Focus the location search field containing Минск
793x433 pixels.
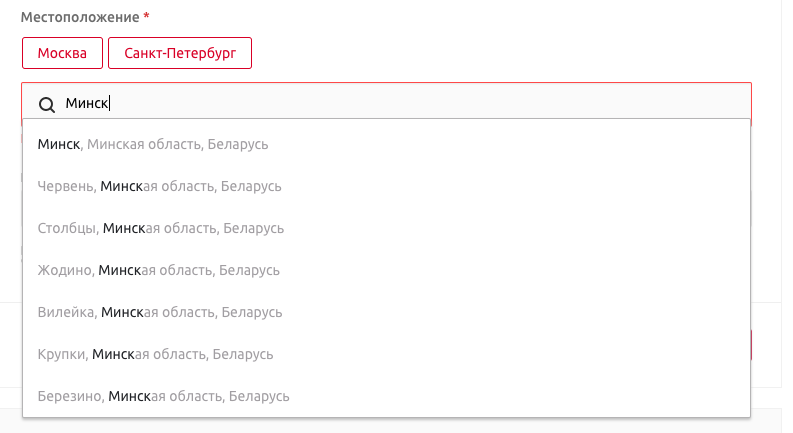coord(386,103)
